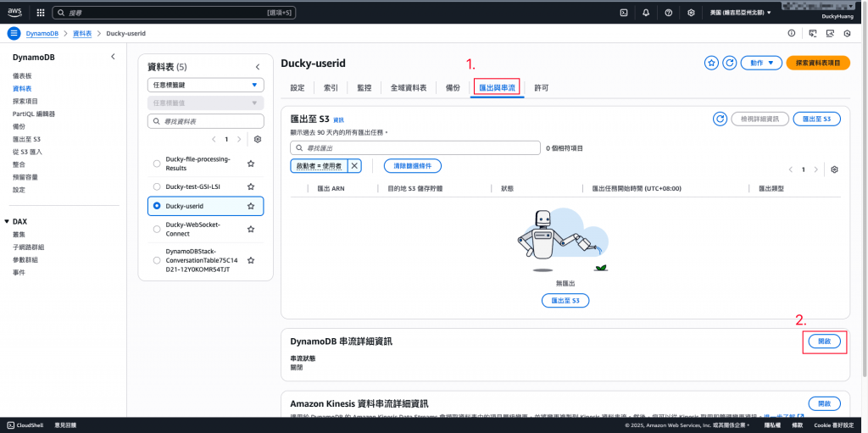Open the AWS services grid menu
The image size is (868, 433).
[41, 12]
